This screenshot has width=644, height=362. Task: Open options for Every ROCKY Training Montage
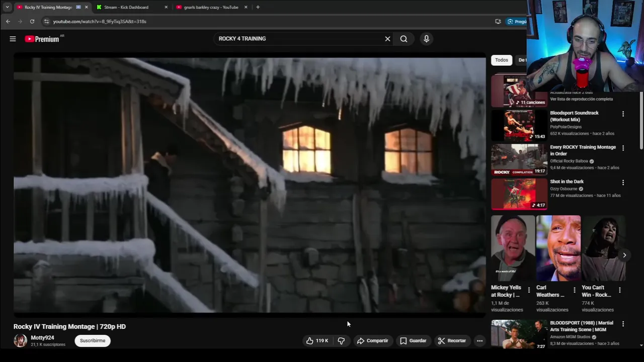(623, 148)
